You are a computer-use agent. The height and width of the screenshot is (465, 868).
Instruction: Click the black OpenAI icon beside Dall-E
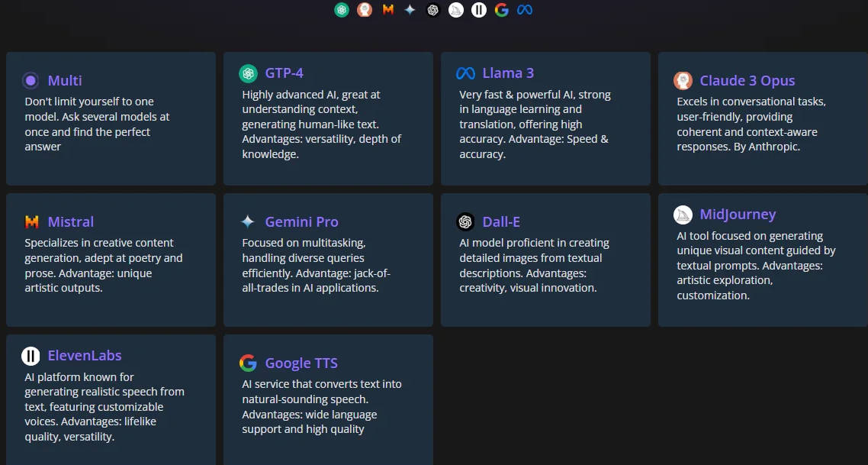pyautogui.click(x=465, y=221)
